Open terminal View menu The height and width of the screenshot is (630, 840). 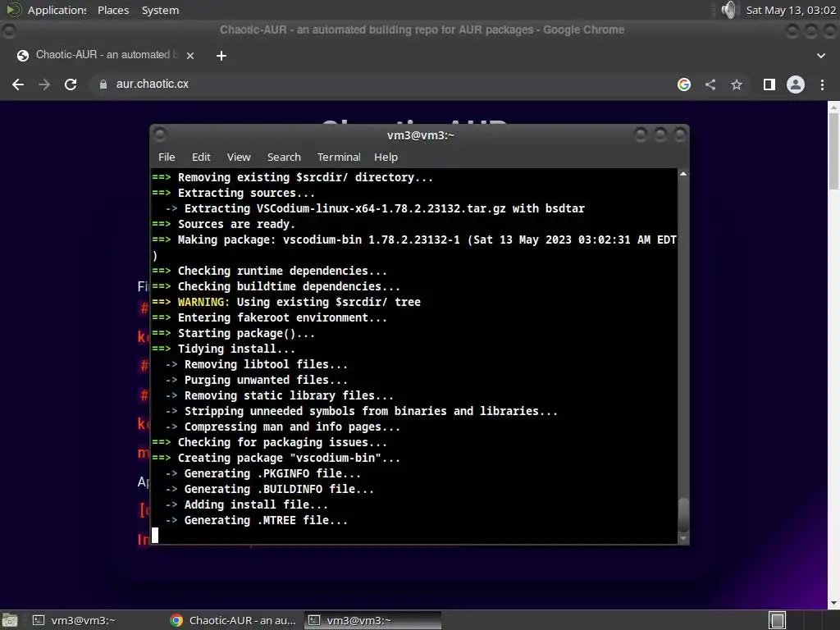click(239, 157)
